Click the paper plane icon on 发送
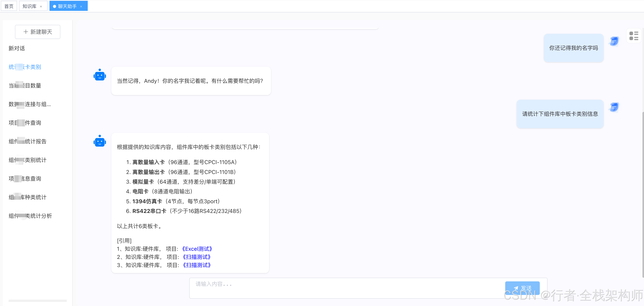Viewport: 644px width, 306px height. (x=516, y=288)
